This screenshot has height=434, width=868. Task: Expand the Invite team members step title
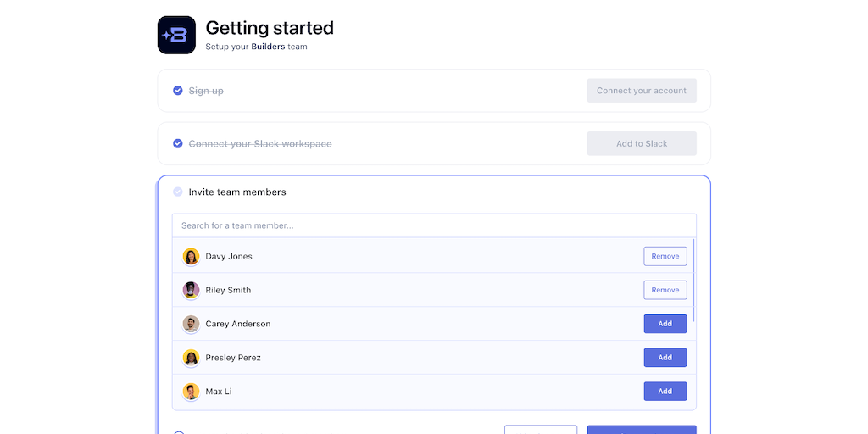237,192
